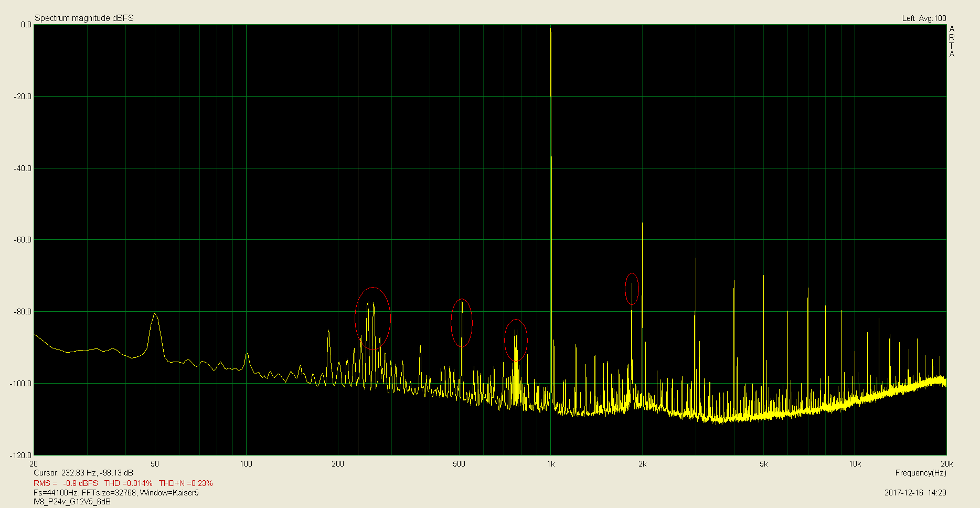Click the 'Frequency(Hz)' axis label

point(921,473)
